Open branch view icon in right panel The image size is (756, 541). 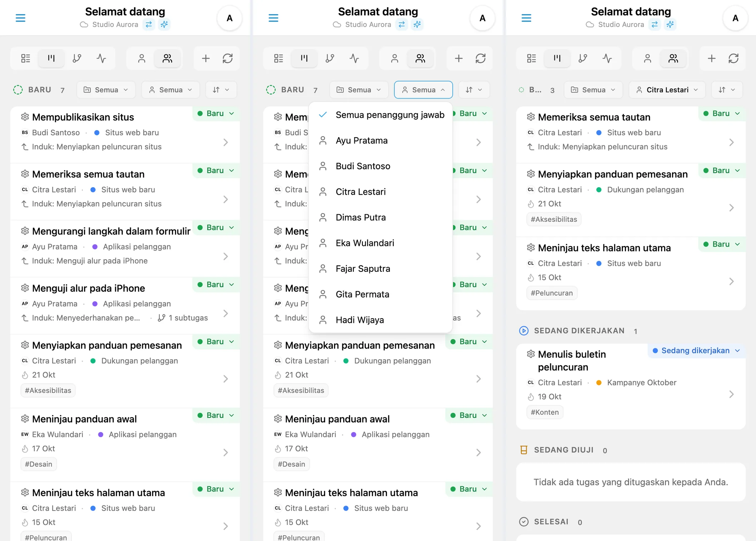click(x=583, y=58)
